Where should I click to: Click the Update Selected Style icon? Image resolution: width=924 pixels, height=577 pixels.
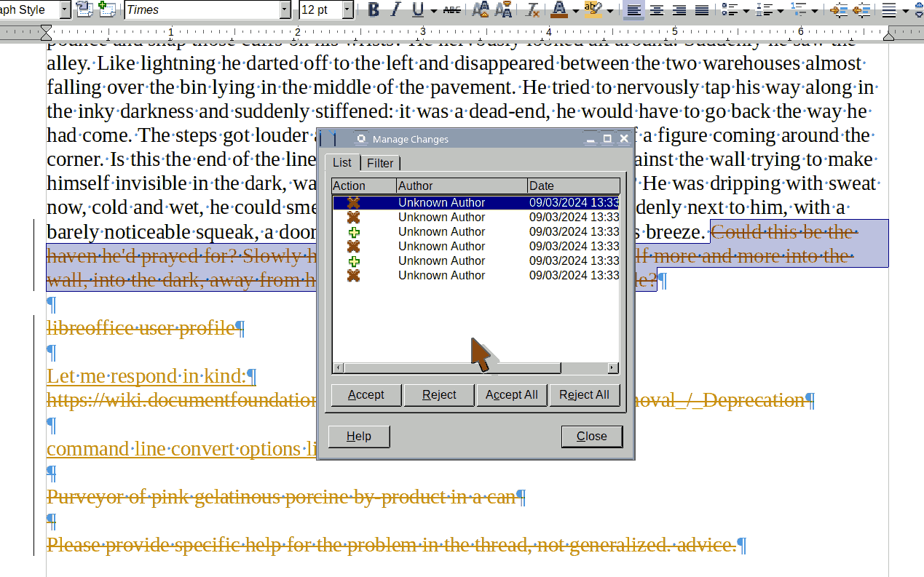pos(84,9)
